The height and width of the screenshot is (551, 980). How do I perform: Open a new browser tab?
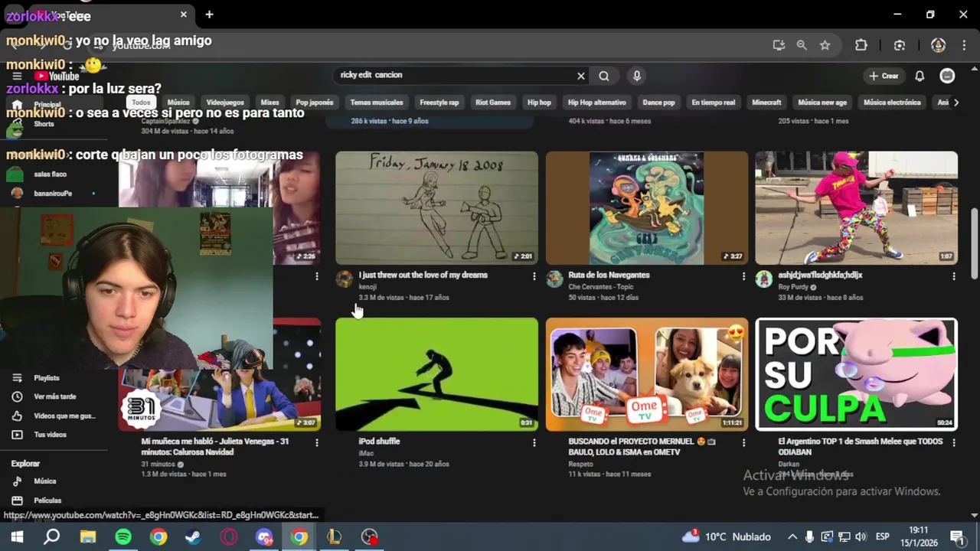pyautogui.click(x=209, y=15)
